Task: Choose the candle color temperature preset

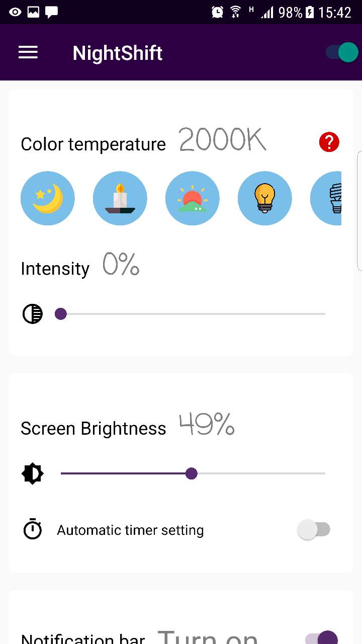Action: [x=120, y=198]
